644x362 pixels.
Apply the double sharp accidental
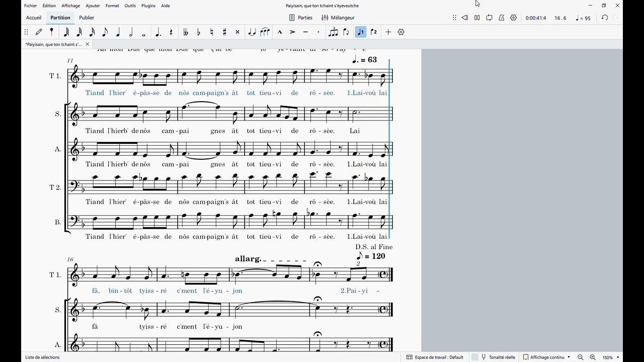[237, 32]
